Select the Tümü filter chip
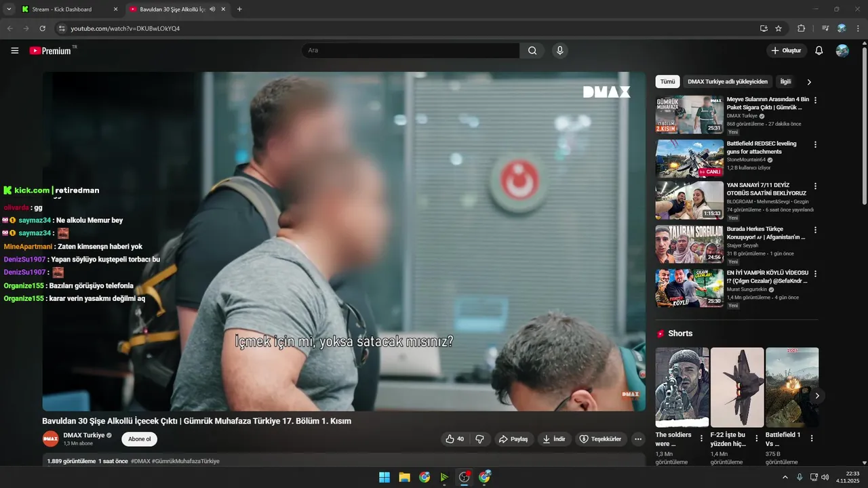This screenshot has height=488, width=868. 668,81
